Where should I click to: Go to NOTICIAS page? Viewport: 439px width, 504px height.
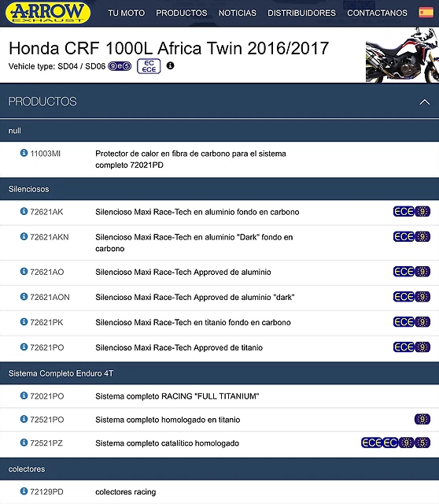(238, 13)
